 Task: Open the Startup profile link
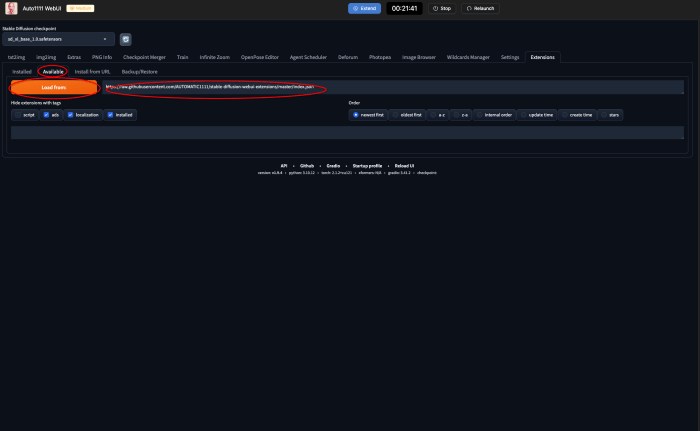point(367,166)
